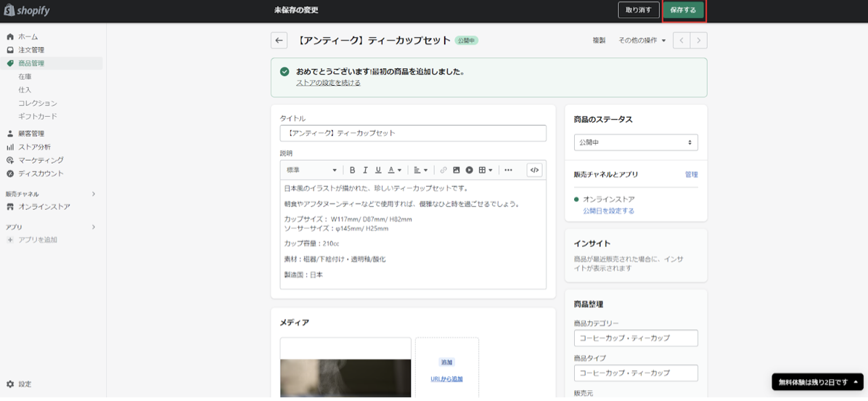Expand the その他の操作 dropdown
The height and width of the screenshot is (401, 868).
click(642, 41)
